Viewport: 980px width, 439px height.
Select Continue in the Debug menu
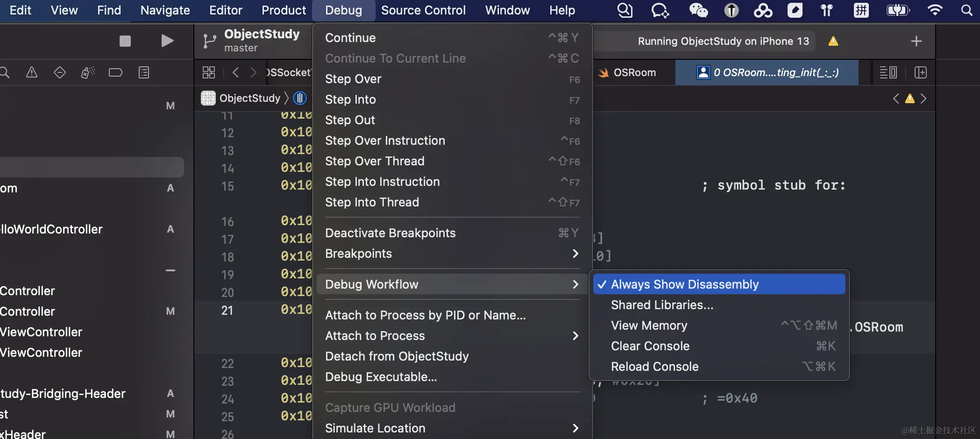click(x=452, y=38)
